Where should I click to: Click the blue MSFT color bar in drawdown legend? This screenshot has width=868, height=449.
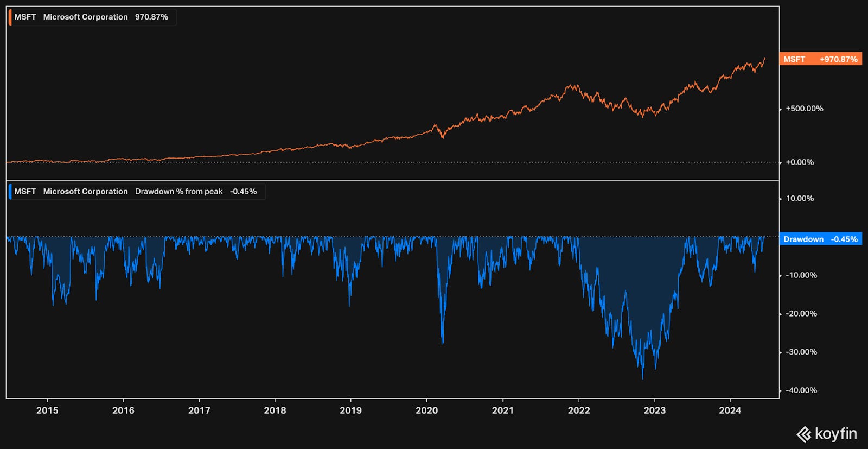(10, 192)
